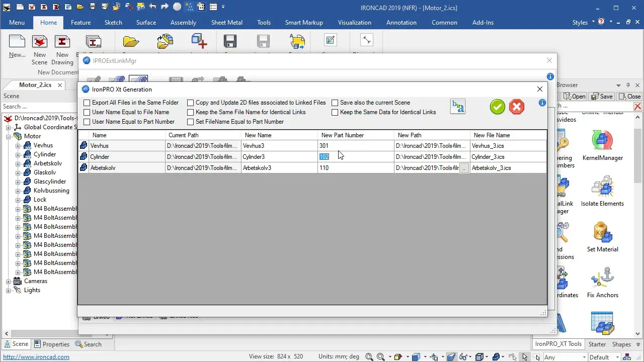Image resolution: width=644 pixels, height=362 pixels.
Task: Collapse the Motor node in scene tree
Action: click(9, 136)
